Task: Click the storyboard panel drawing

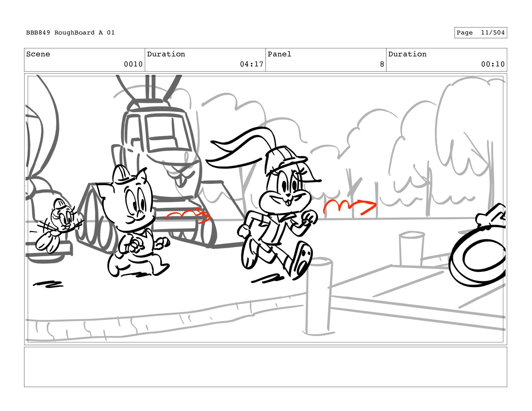Action: pyautogui.click(x=265, y=209)
